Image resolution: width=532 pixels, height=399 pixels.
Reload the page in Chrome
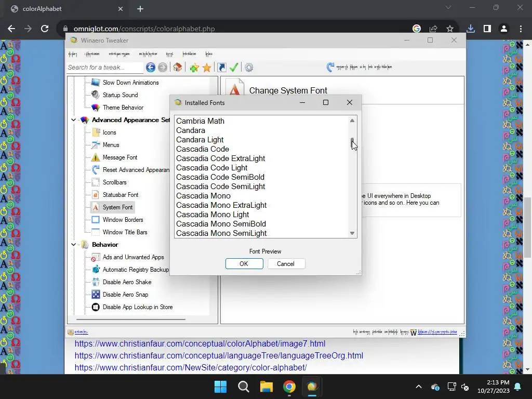pos(45,29)
